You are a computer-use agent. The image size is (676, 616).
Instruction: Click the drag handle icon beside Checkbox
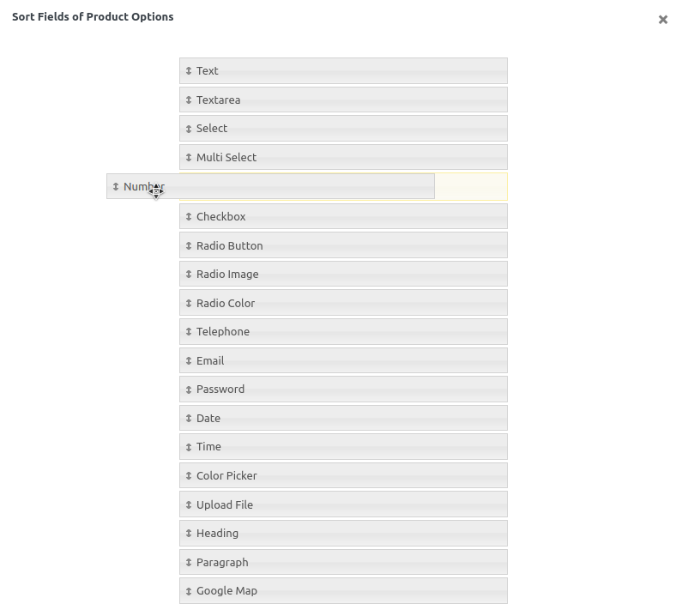tap(189, 217)
